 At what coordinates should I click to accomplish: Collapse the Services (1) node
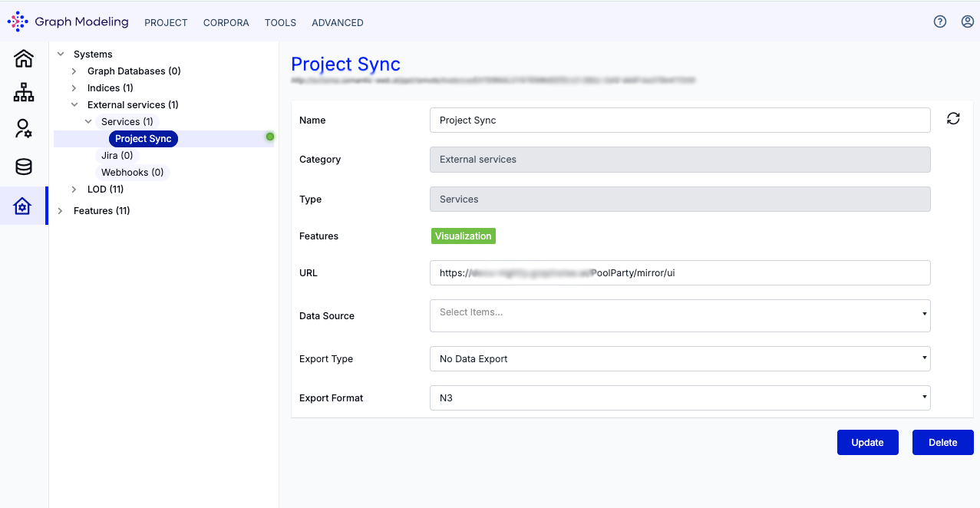point(88,121)
